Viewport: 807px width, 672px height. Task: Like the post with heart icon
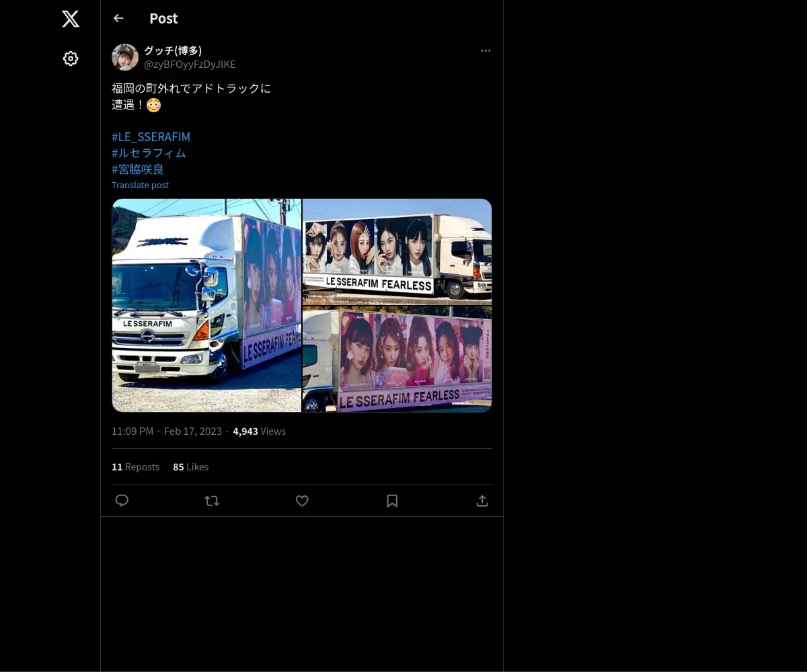[302, 501]
